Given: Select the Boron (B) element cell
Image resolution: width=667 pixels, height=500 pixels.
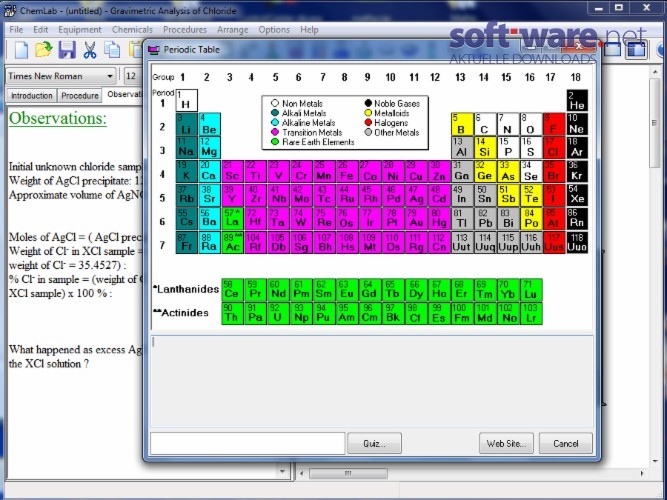Looking at the screenshot, I should click(x=462, y=124).
